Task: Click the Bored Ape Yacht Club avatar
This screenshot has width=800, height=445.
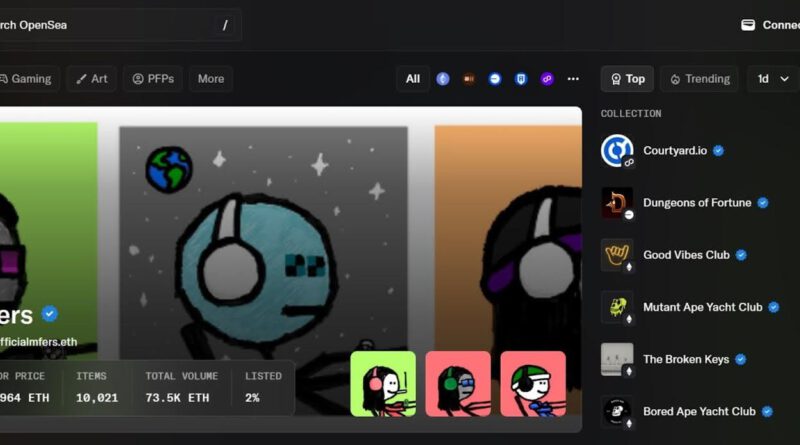Action: [617, 411]
